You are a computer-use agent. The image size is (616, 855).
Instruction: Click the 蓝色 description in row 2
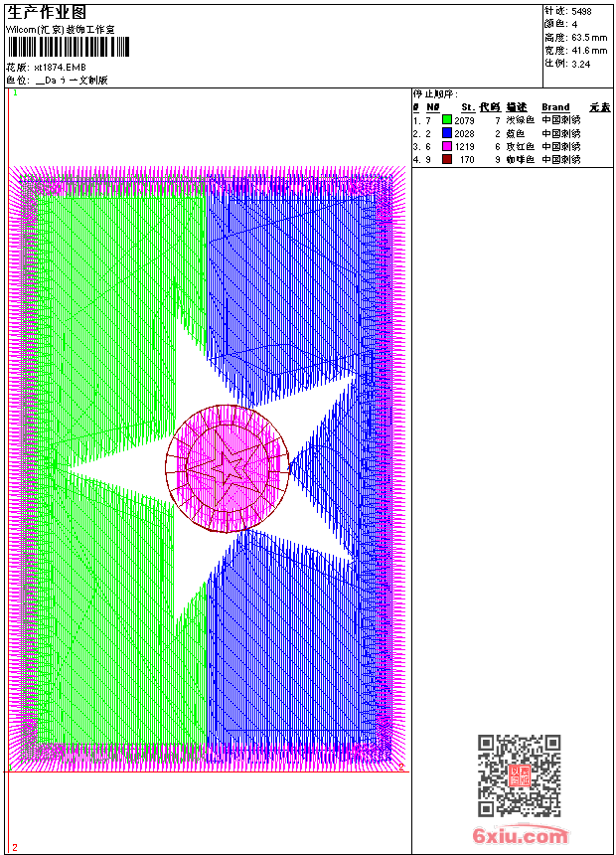[515, 133]
